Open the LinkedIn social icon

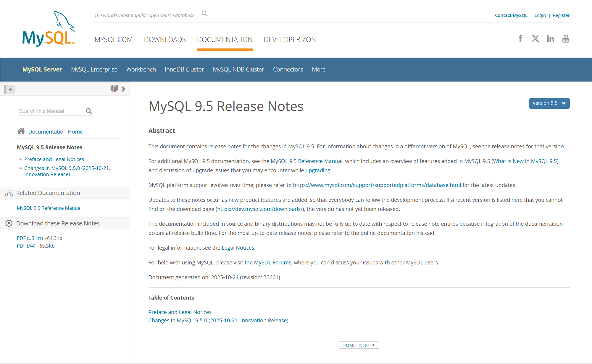(x=550, y=38)
